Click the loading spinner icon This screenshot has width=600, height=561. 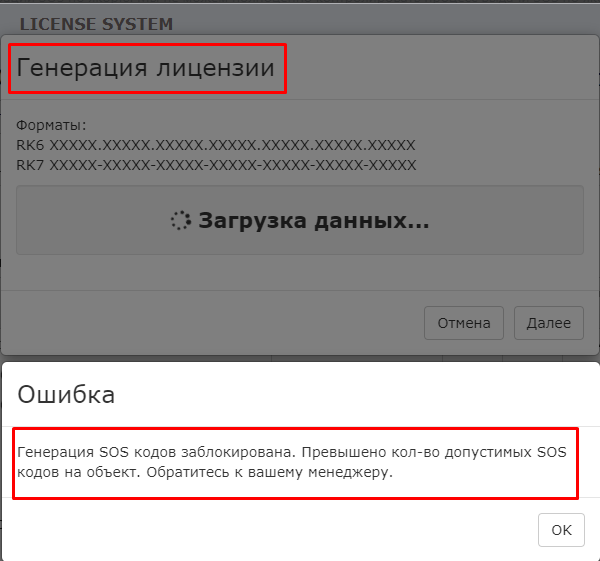pos(180,222)
